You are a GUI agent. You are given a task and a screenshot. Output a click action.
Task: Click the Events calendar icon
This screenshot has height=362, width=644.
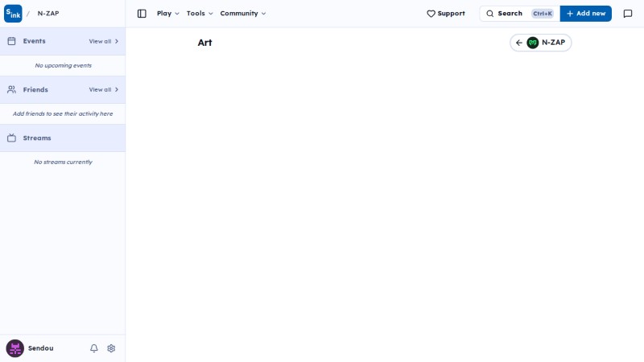click(x=11, y=41)
